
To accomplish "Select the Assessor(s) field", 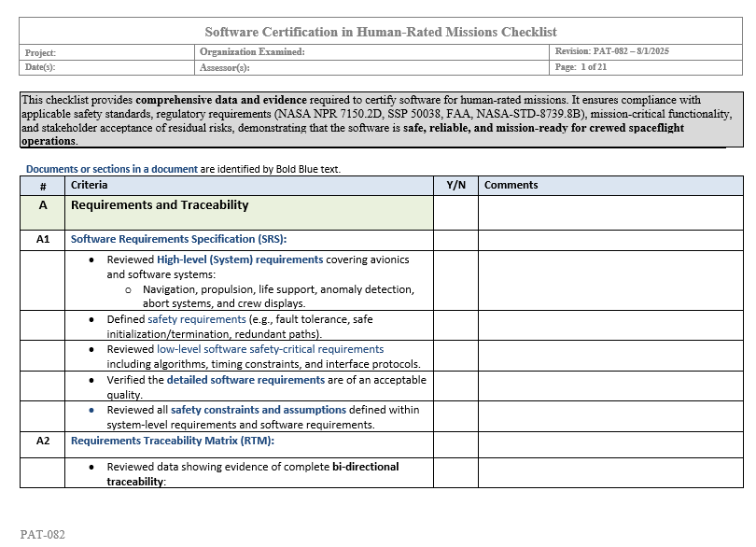I will [x=373, y=67].
